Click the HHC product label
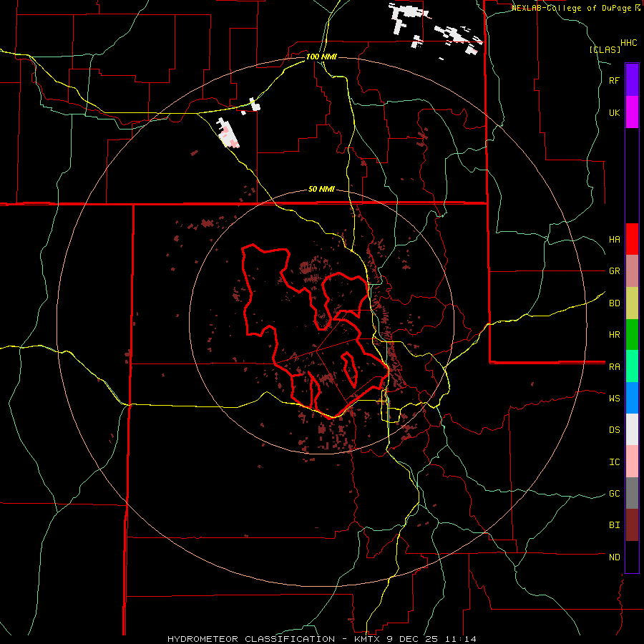This screenshot has width=644, height=644. (x=629, y=43)
